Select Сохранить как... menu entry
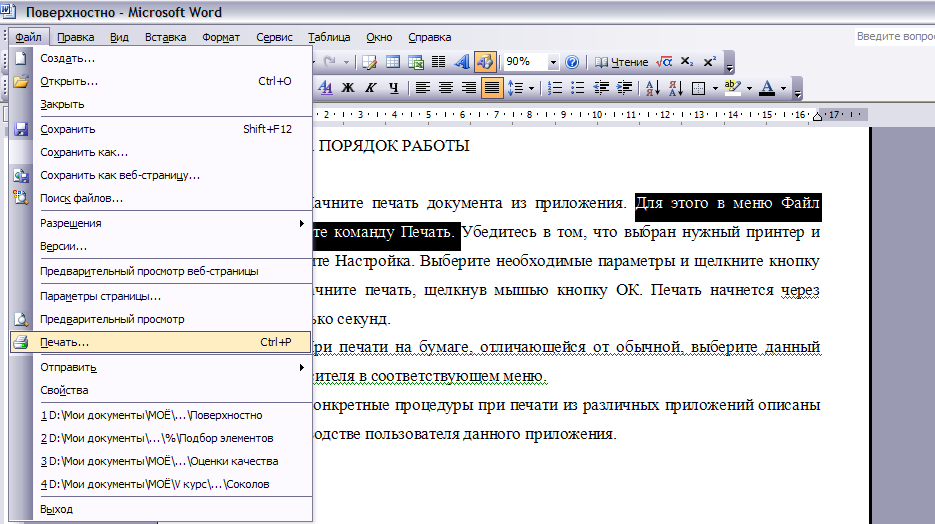This screenshot has width=935, height=524. coord(161,153)
